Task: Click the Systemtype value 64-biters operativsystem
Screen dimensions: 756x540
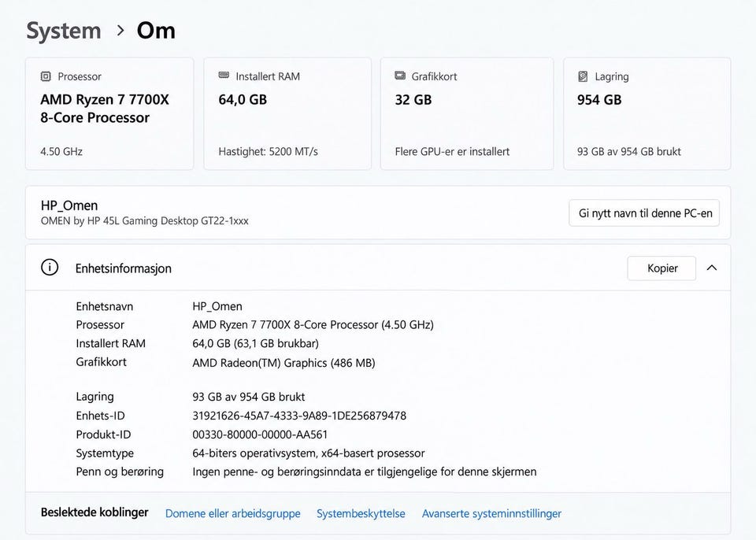Action: pos(309,453)
